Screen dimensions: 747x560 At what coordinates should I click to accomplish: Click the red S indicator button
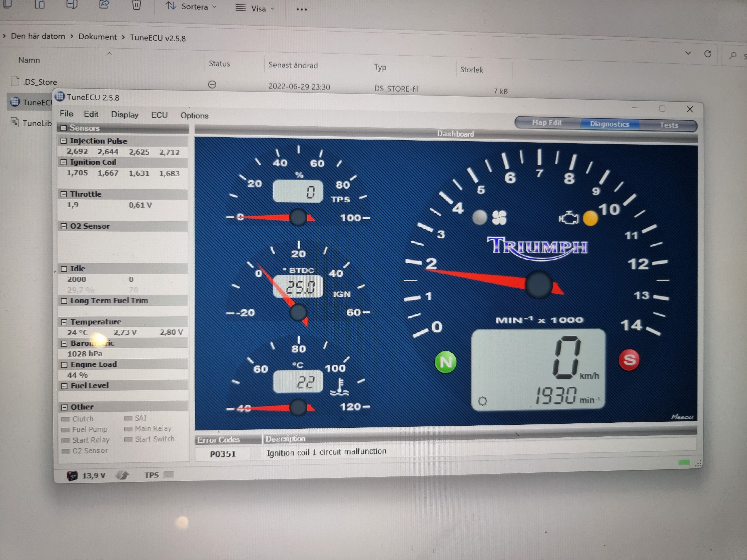[x=629, y=360]
